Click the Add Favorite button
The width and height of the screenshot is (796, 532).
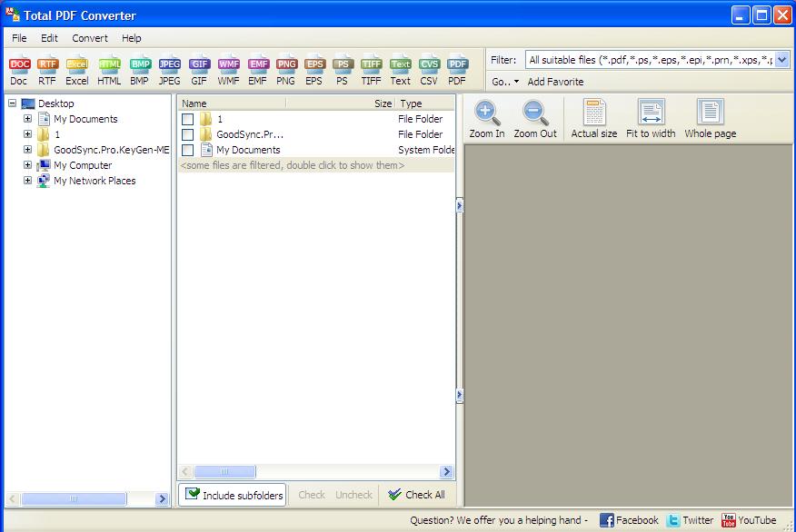coord(555,82)
